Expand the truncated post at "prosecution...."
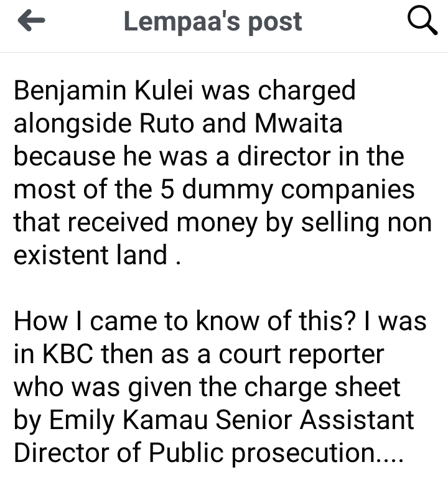 318,453
